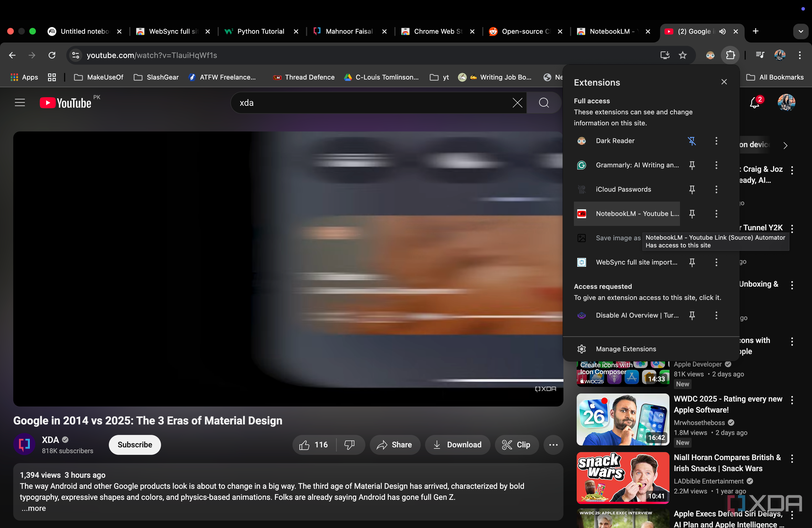812x528 pixels.
Task: Click the Dark Reader toolbar icon
Action: (710, 55)
